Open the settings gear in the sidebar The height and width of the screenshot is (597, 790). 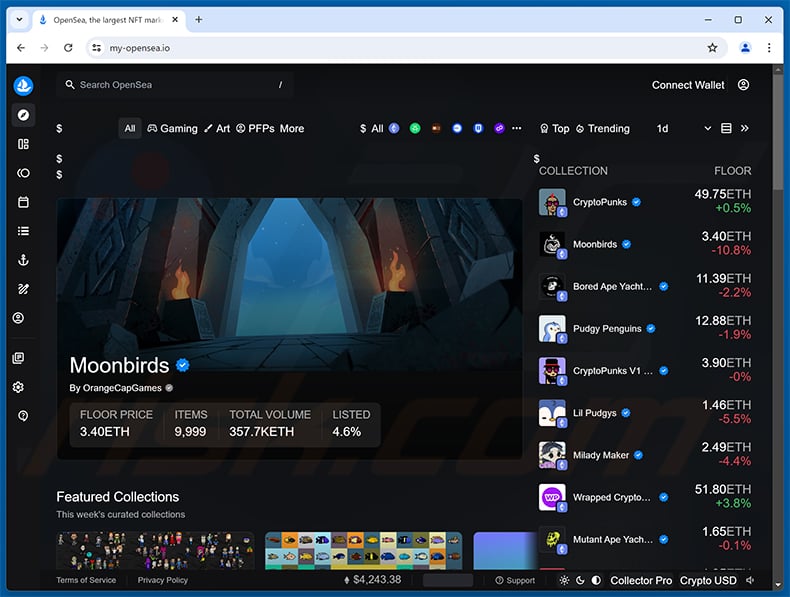[x=18, y=387]
